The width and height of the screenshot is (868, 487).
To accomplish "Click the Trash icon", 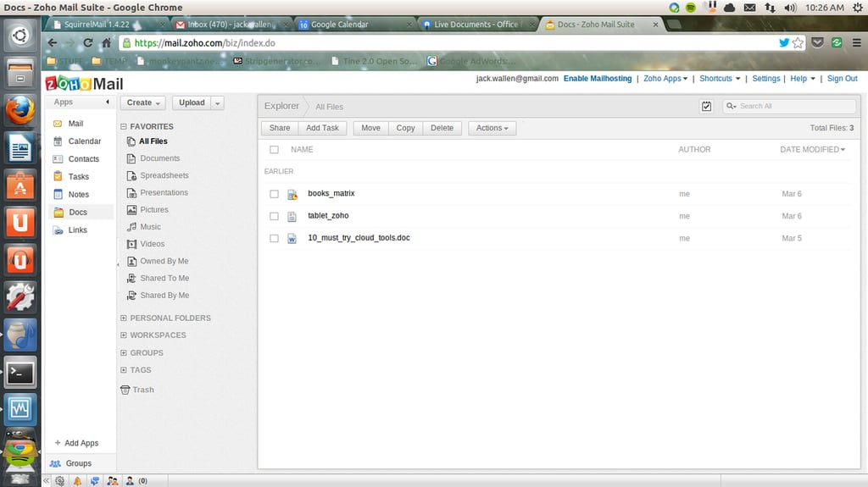I will (x=125, y=390).
